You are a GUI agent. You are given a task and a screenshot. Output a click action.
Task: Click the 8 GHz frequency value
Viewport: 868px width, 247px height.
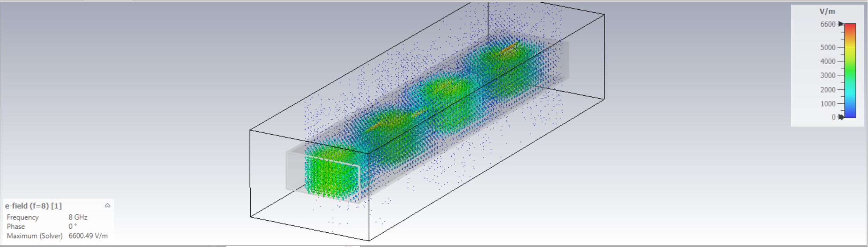(78, 217)
